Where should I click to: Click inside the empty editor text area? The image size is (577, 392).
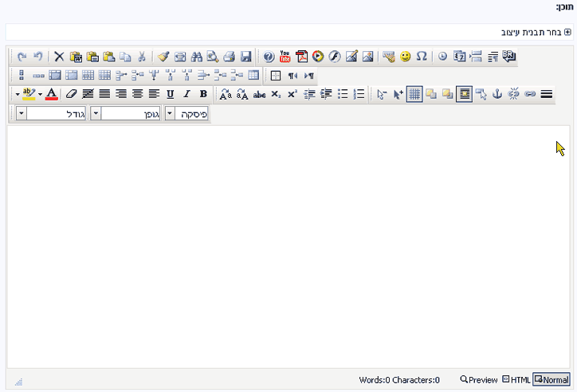coord(288,246)
